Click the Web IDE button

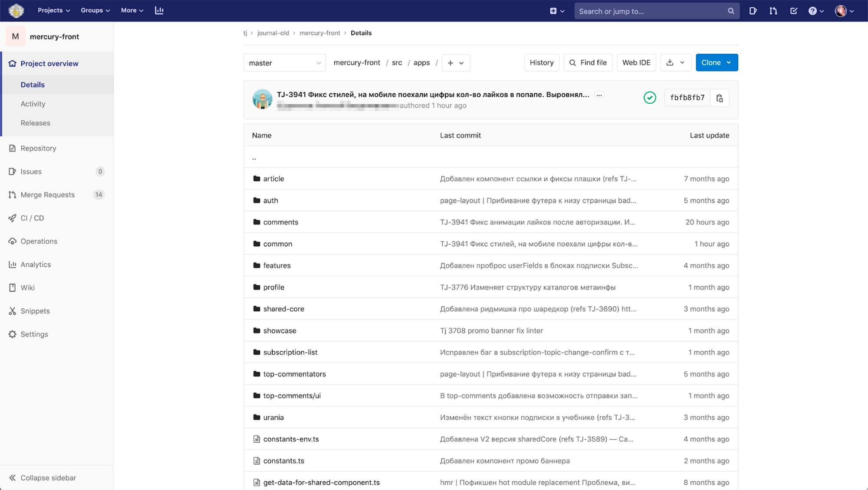636,62
